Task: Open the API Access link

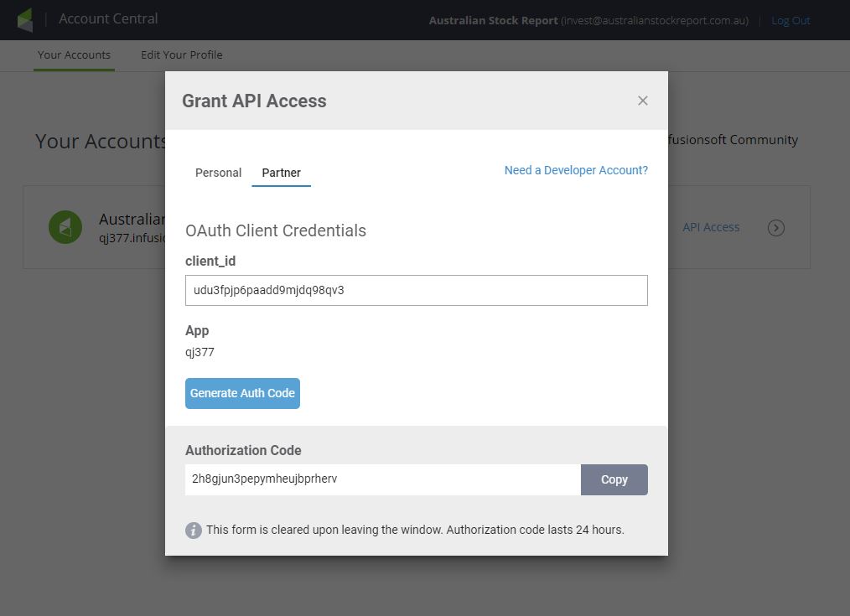Action: tap(711, 228)
